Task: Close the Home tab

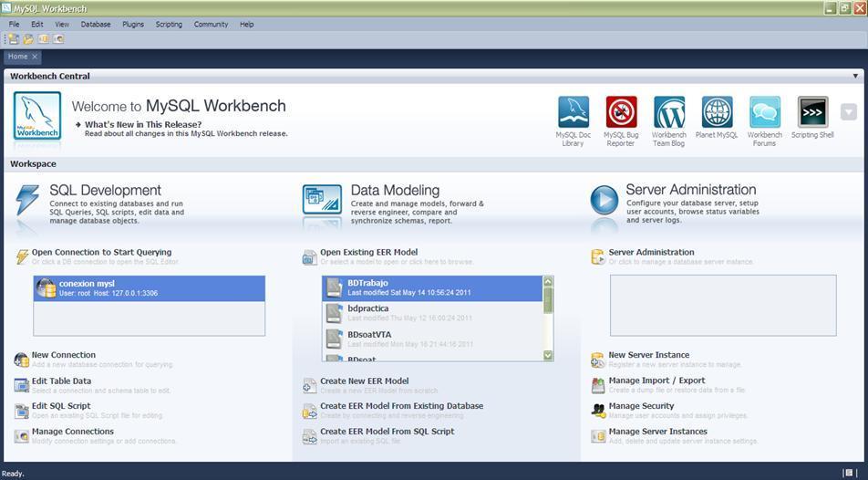Action: pos(35,57)
